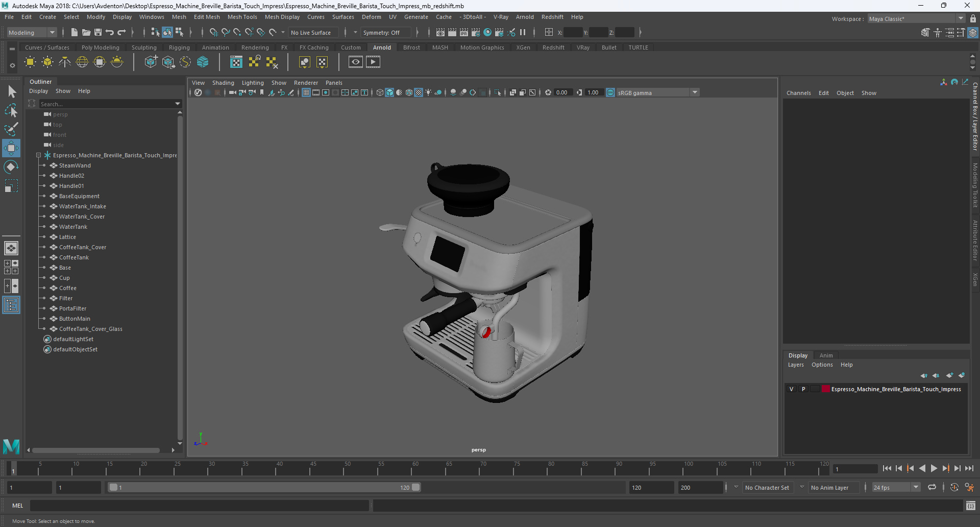Toggle auto keyframe button

tap(954, 487)
